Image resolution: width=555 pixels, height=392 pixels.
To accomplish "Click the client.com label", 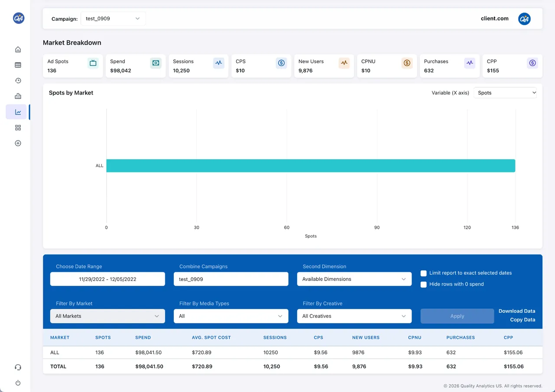I will (x=495, y=19).
